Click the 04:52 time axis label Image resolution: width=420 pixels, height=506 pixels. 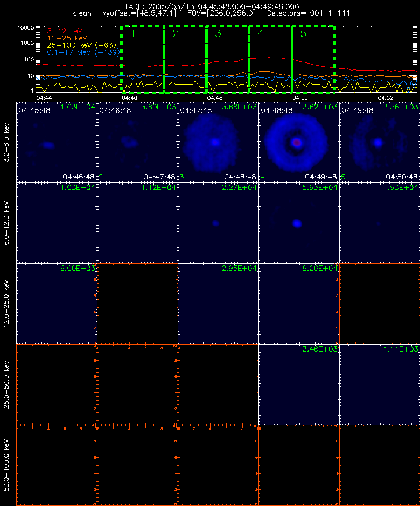click(x=386, y=97)
